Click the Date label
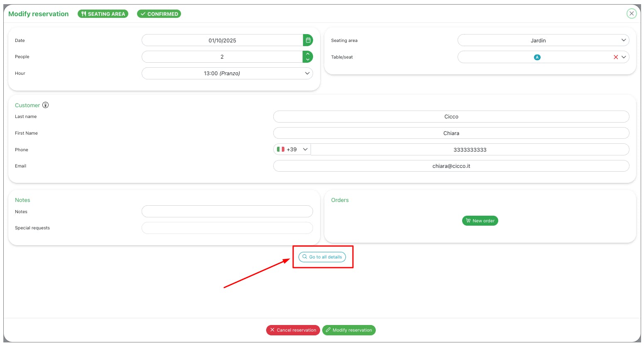Screen dimensions: 644x347 (x=20, y=40)
